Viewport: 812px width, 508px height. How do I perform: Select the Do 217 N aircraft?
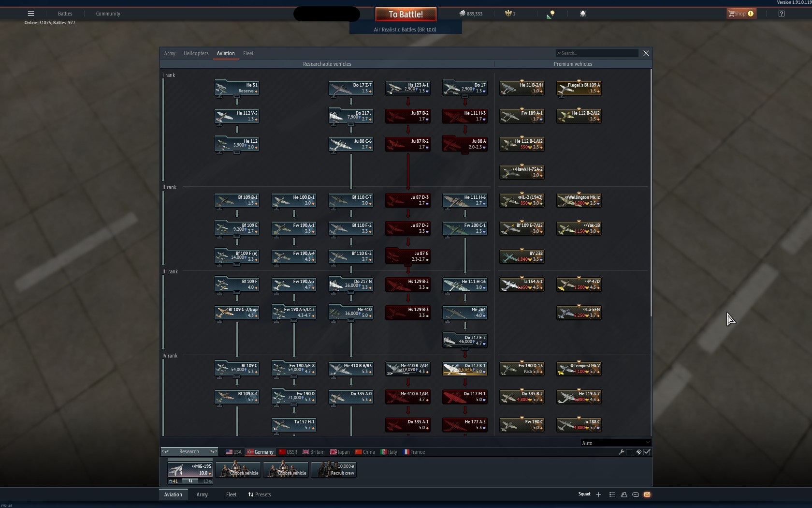point(351,284)
